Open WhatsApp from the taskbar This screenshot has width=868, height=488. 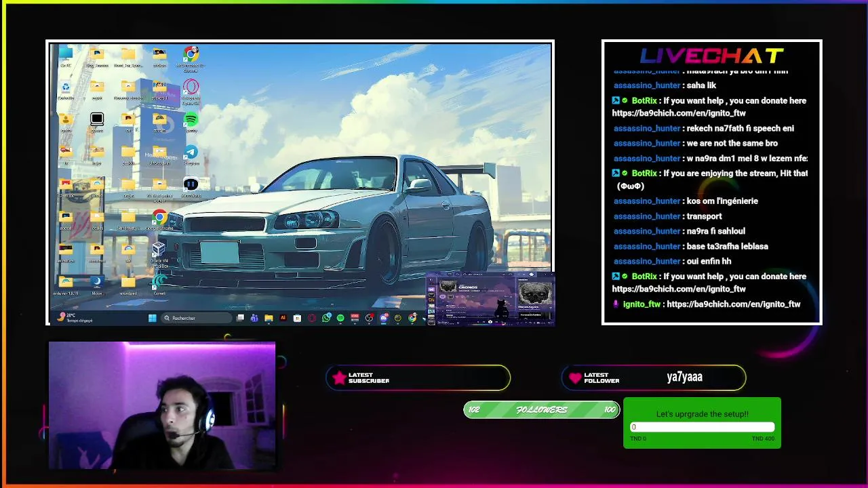(326, 318)
